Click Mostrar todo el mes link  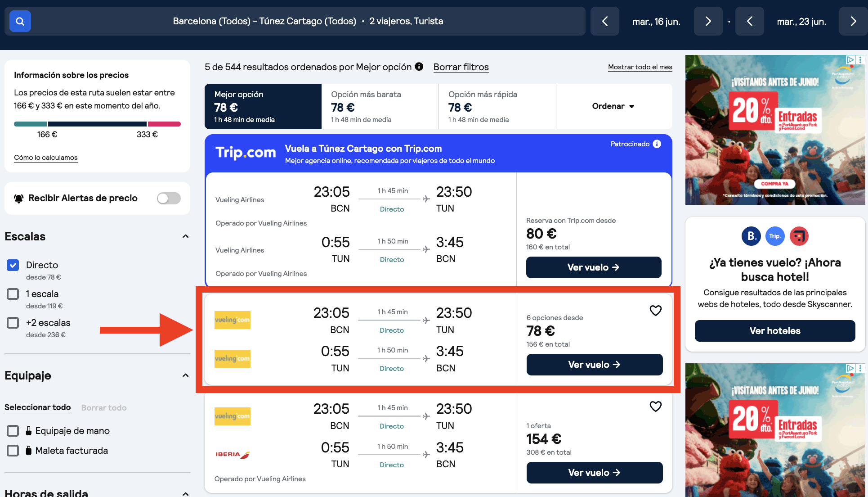[x=640, y=67]
